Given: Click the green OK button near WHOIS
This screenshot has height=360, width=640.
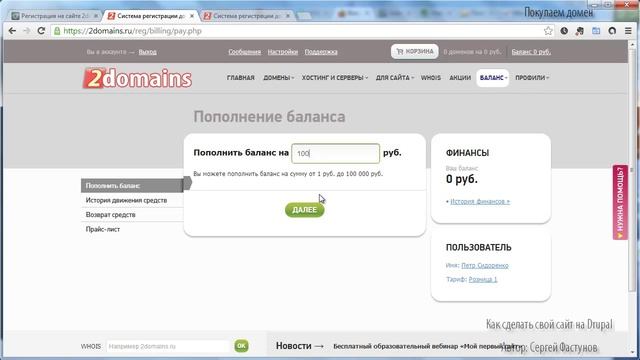Looking at the screenshot, I should 241,346.
